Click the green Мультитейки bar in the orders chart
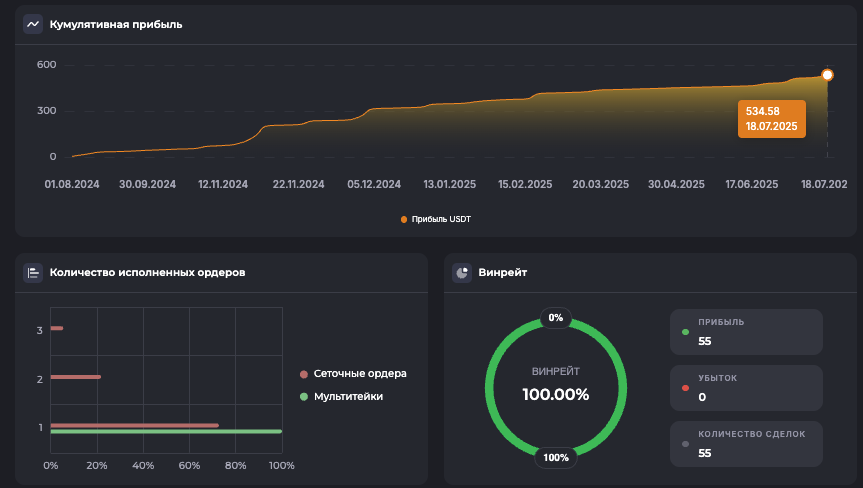This screenshot has height=488, width=863. [165, 432]
